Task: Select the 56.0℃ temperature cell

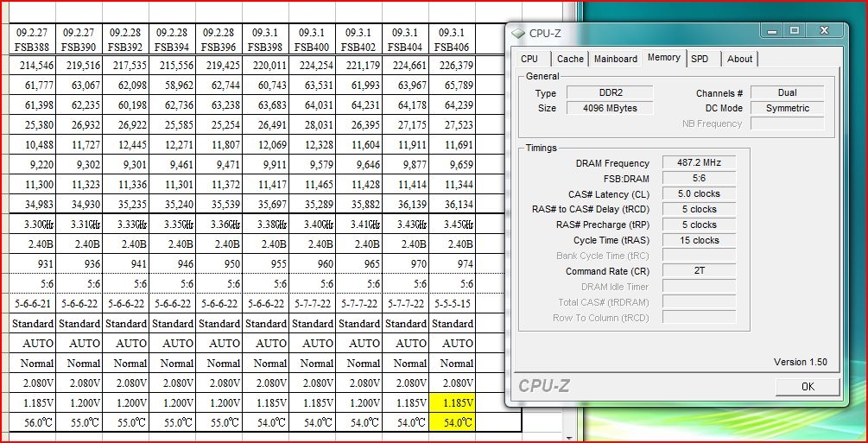Action: coord(33,422)
